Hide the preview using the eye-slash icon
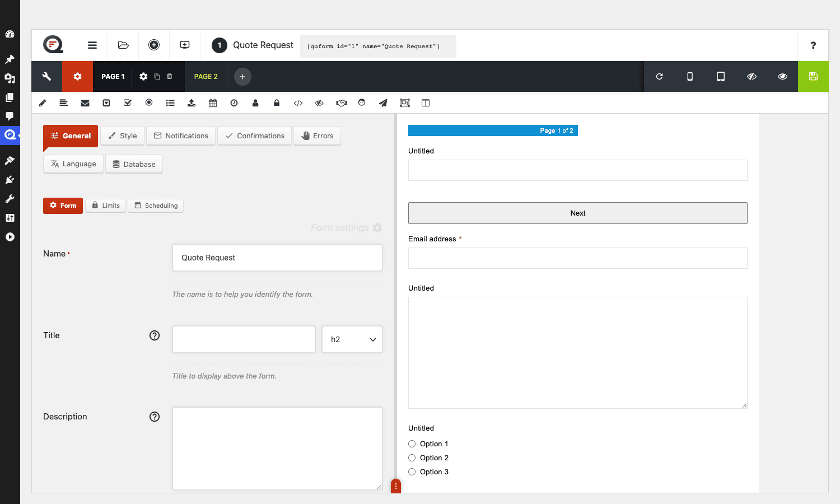The width and height of the screenshot is (840, 504). [x=752, y=77]
